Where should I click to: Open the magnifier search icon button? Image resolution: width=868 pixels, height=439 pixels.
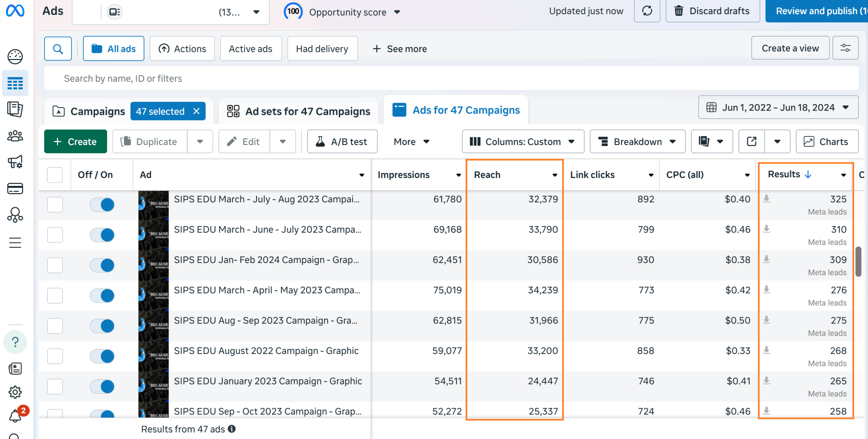pos(58,49)
